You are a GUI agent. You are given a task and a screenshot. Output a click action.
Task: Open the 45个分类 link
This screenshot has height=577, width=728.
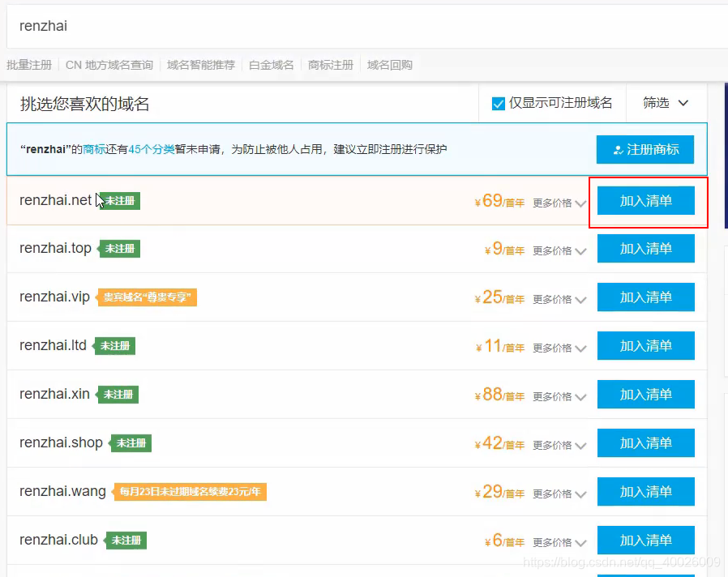(x=152, y=149)
